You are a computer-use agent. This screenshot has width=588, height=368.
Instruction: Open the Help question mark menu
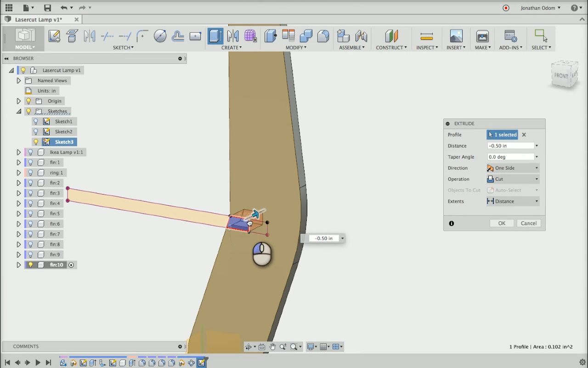[574, 8]
